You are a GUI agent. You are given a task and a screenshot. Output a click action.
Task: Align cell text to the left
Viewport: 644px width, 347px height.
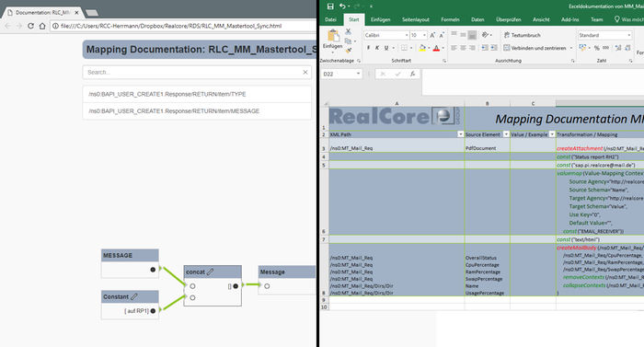pyautogui.click(x=454, y=48)
